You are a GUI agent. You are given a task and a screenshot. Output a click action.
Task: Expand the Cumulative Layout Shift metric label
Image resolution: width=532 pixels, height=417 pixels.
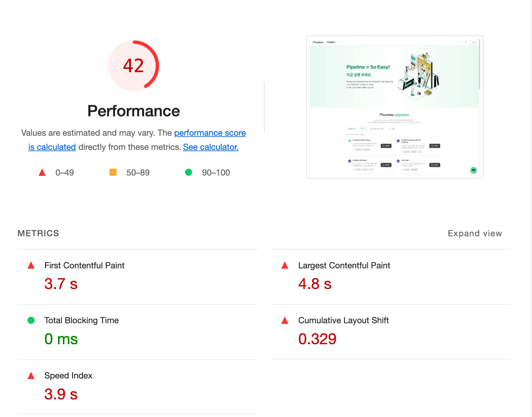pos(343,320)
